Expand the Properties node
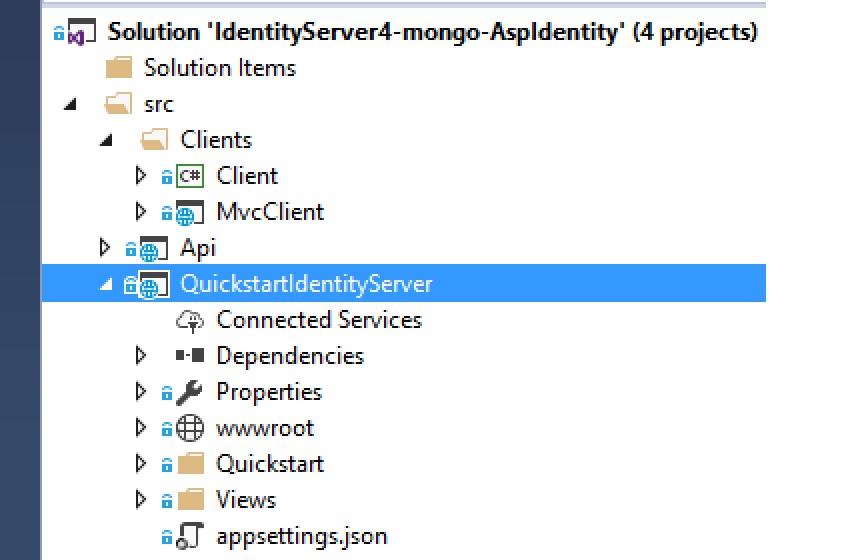 tap(141, 391)
